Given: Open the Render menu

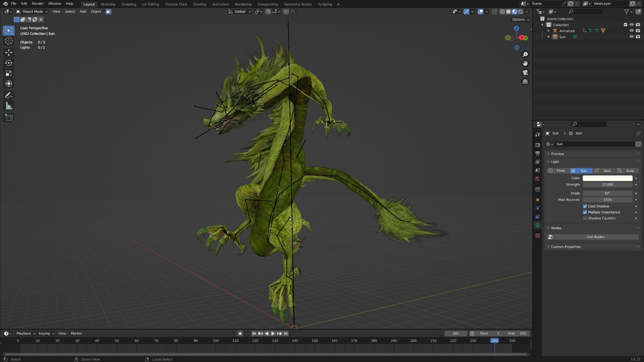Looking at the screenshot, I should click(38, 4).
